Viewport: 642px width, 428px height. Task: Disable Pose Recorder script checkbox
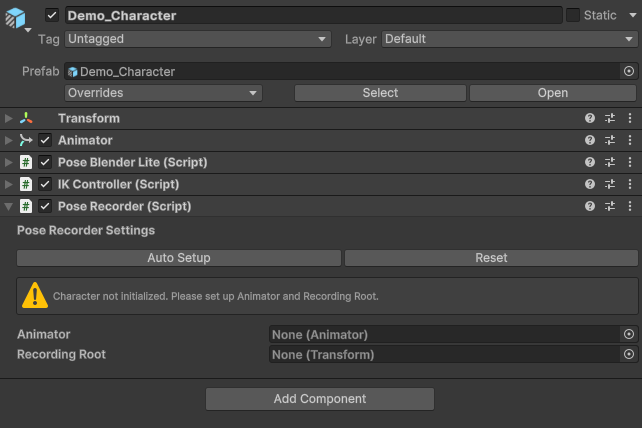click(x=45, y=206)
